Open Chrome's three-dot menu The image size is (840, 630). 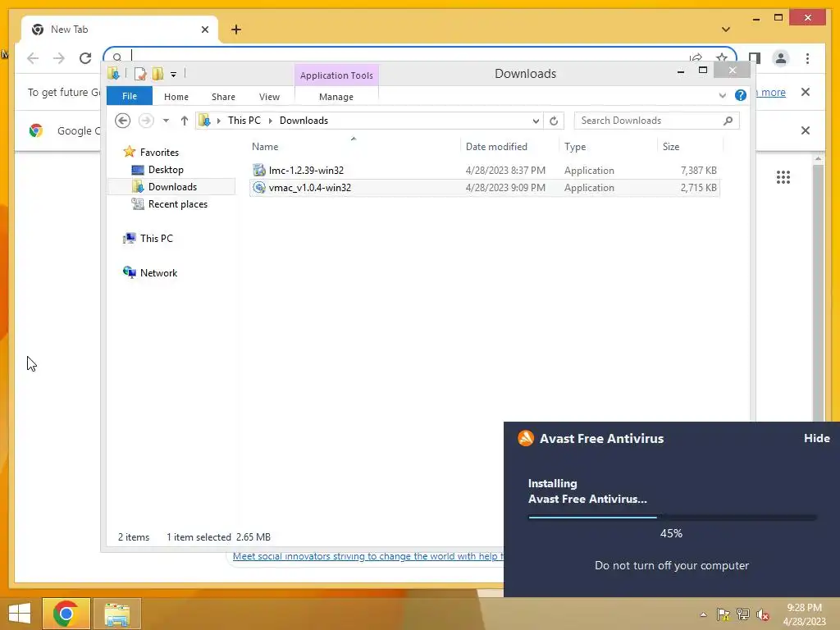[x=807, y=58]
